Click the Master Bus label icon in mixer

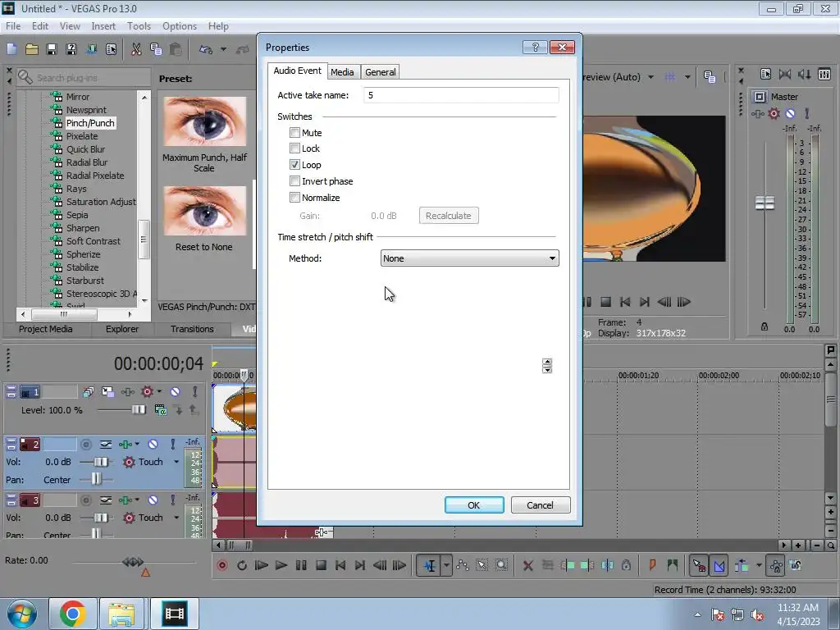pos(760,97)
